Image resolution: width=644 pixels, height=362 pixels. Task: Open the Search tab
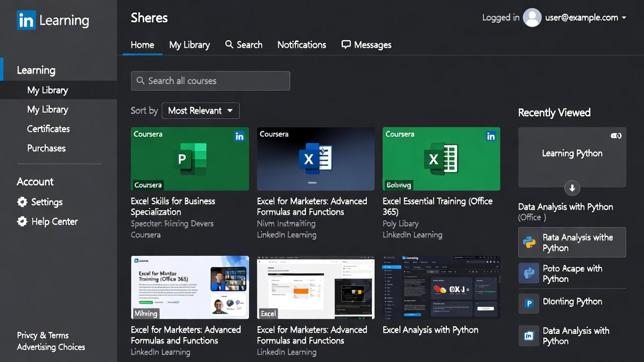click(x=244, y=45)
